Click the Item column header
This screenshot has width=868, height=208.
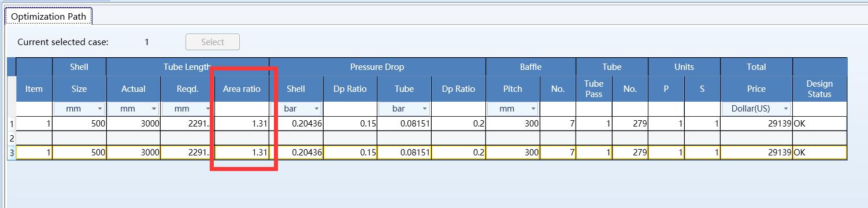pyautogui.click(x=34, y=88)
